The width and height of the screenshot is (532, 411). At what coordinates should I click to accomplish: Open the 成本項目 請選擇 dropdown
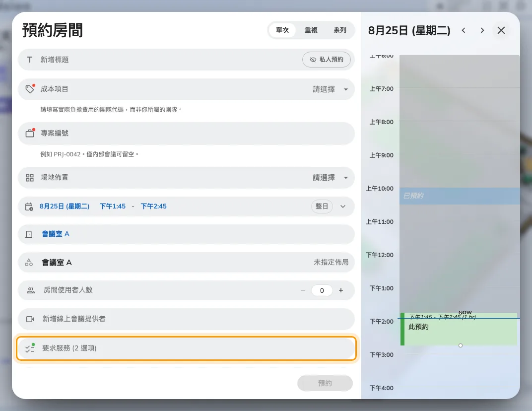point(330,89)
